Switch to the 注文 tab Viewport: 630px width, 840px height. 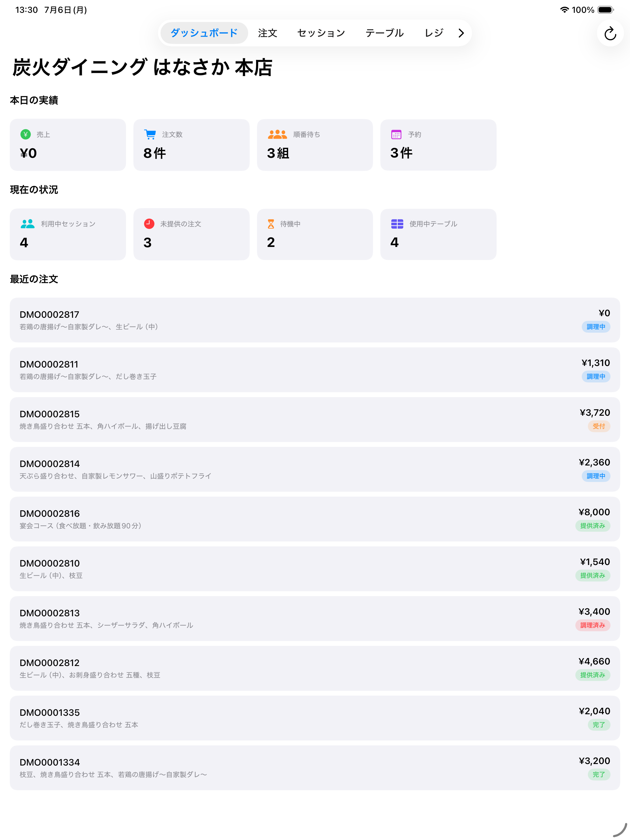pyautogui.click(x=267, y=33)
